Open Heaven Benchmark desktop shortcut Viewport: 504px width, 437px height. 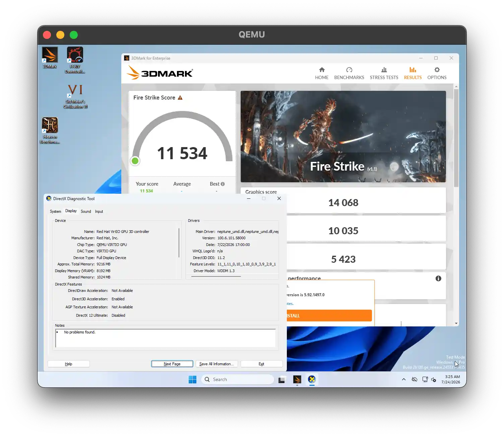tap(50, 130)
